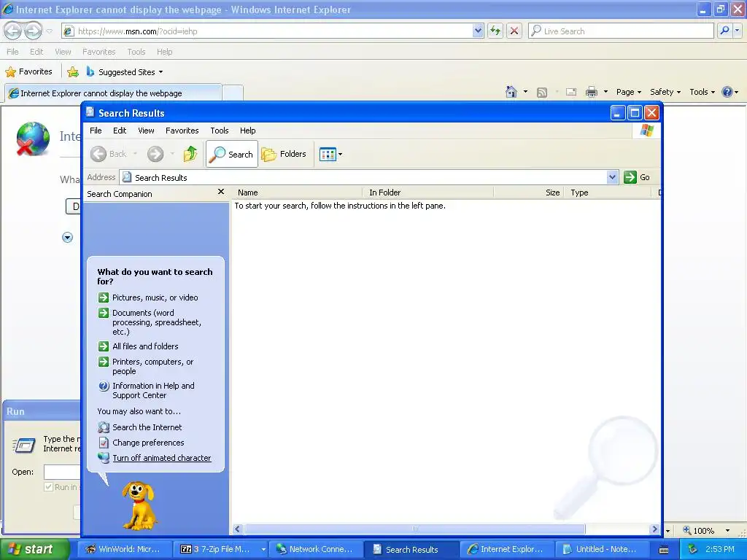Image resolution: width=747 pixels, height=560 pixels.
Task: Click IE Print icon
Action: [x=591, y=92]
